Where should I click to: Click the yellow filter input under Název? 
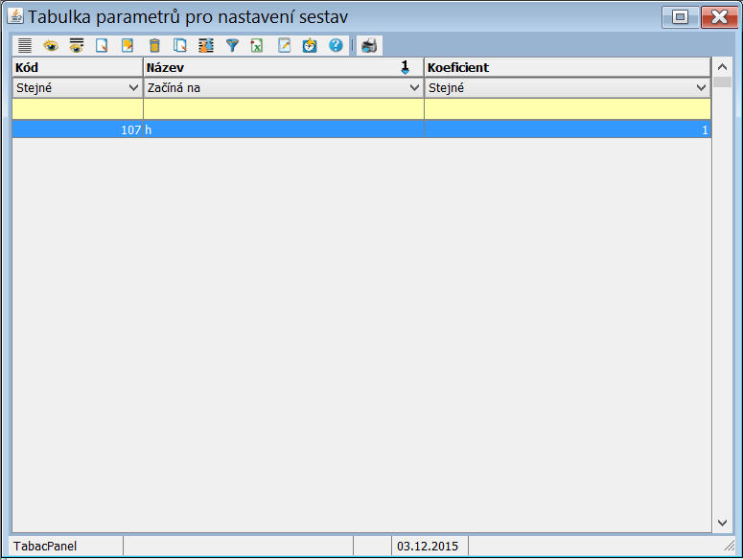(x=283, y=108)
